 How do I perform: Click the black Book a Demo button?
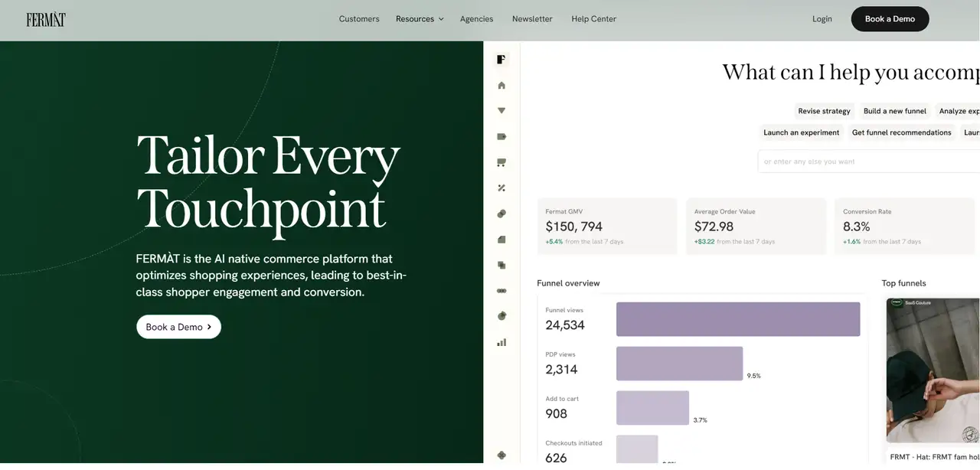(890, 19)
